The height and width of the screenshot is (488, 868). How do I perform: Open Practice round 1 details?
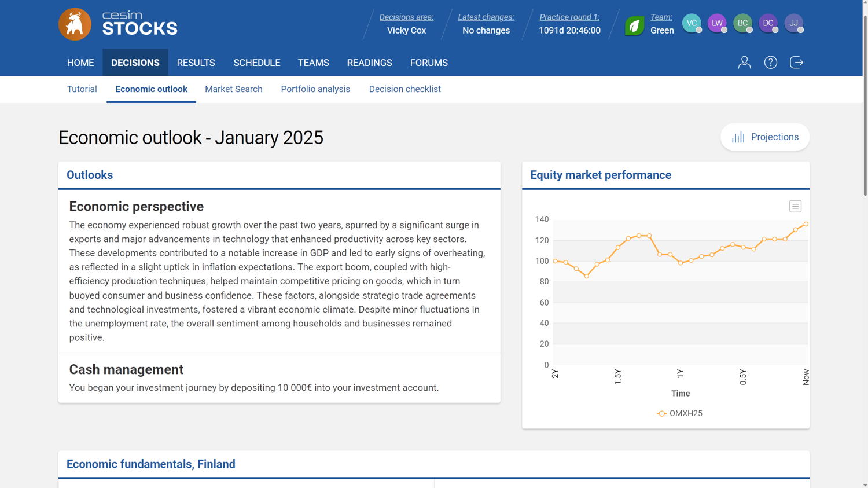(x=569, y=17)
